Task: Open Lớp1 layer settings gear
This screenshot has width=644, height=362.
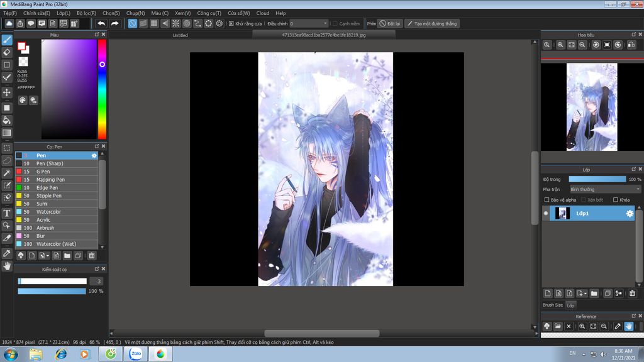Action: coord(629,214)
